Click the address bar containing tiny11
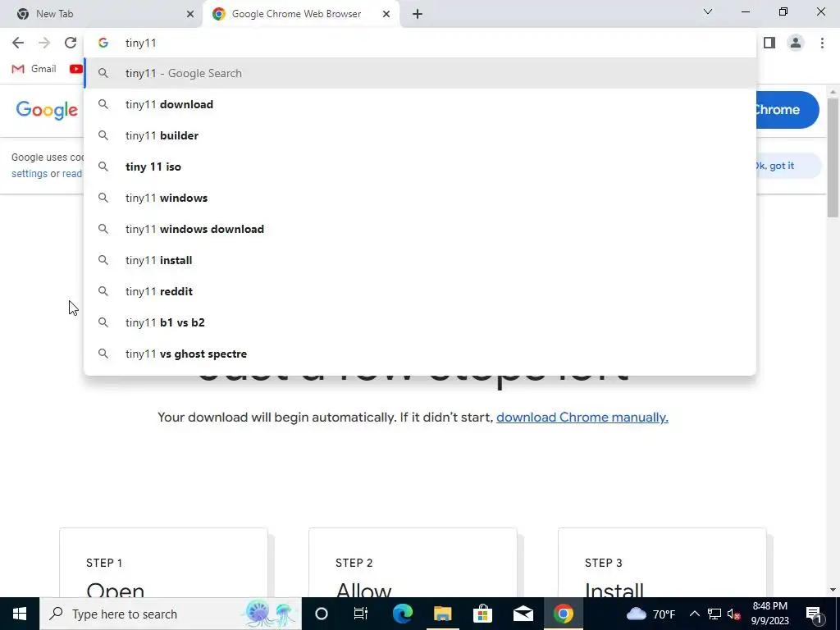The width and height of the screenshot is (840, 630). (x=419, y=43)
